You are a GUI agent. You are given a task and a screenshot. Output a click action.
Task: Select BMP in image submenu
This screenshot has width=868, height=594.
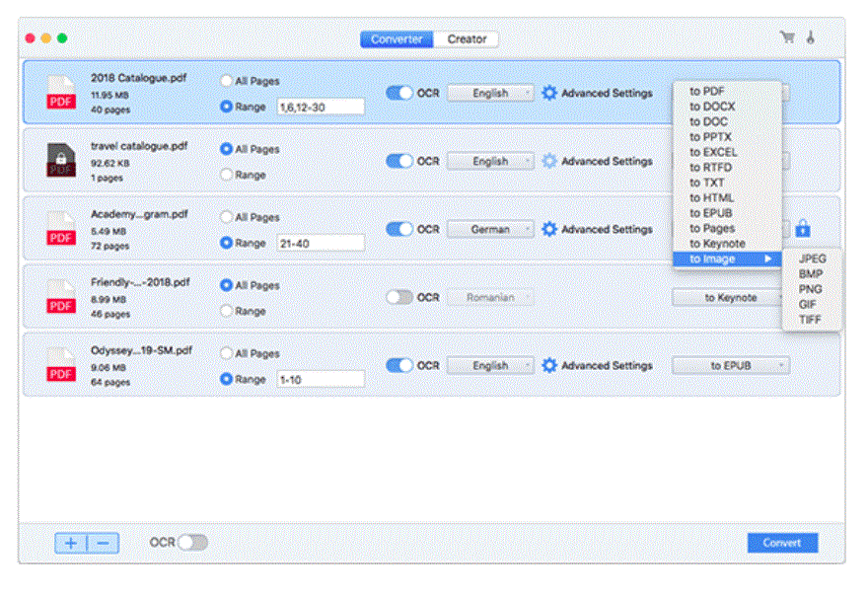(812, 273)
